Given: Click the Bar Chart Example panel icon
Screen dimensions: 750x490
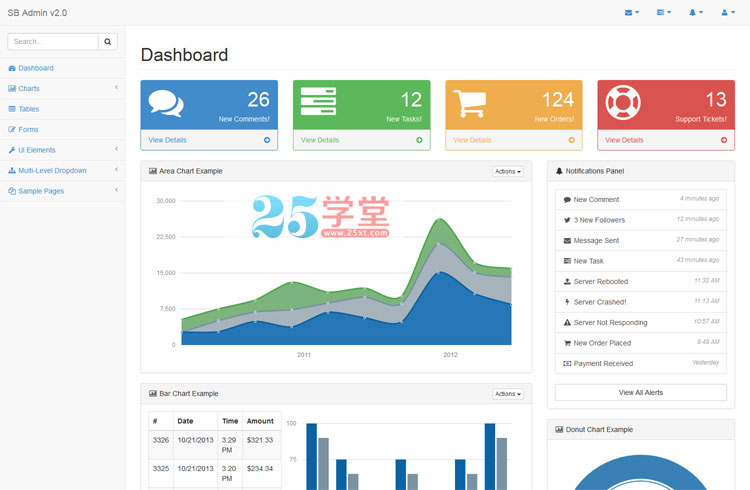Looking at the screenshot, I should pos(153,393).
